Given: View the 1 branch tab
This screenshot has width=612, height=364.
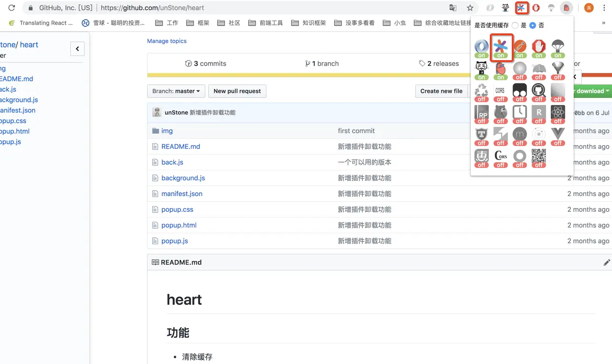Looking at the screenshot, I should point(322,63).
